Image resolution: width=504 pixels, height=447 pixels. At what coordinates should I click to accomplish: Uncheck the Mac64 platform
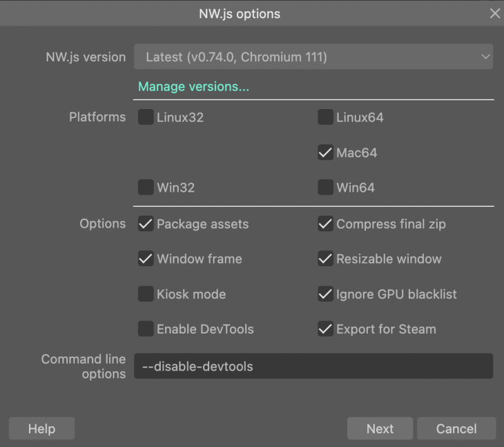(x=325, y=153)
